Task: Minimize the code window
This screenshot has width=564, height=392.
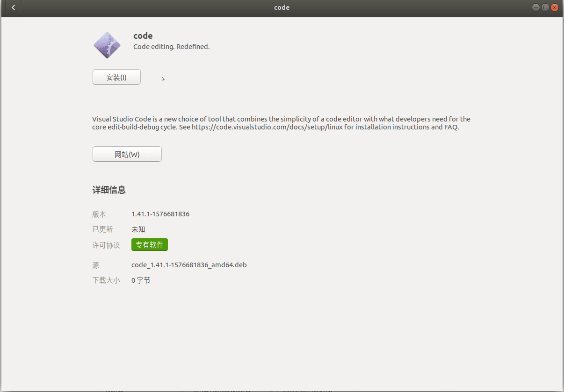Action: pos(535,7)
